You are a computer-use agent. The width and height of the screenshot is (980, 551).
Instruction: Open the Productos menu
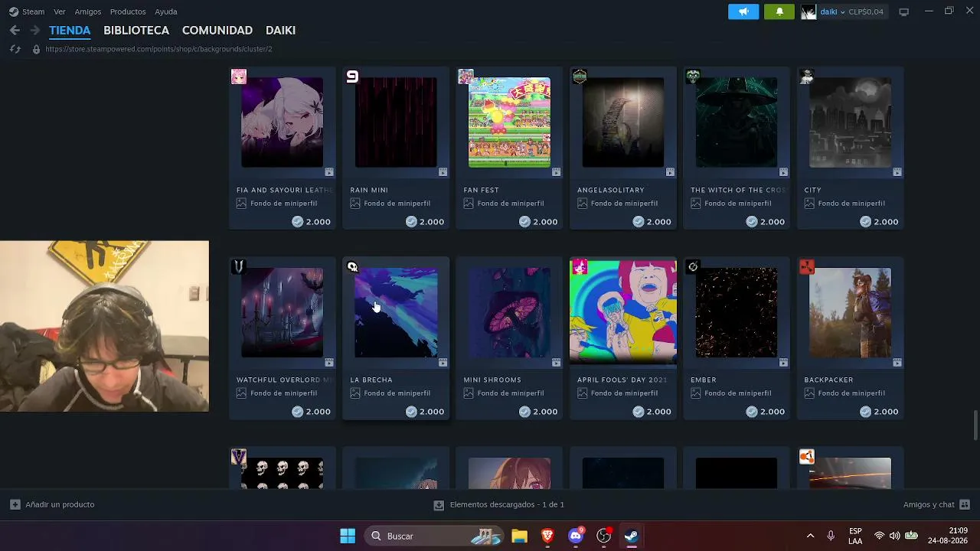pyautogui.click(x=128, y=11)
